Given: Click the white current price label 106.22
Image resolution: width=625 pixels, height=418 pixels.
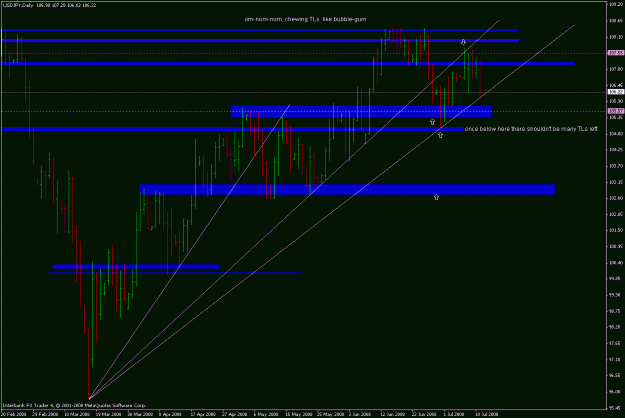Looking at the screenshot, I should click(x=616, y=92).
